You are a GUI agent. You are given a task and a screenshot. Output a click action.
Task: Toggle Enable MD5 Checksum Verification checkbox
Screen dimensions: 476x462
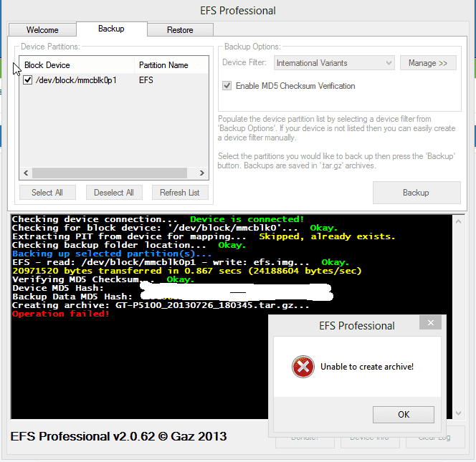pos(227,86)
